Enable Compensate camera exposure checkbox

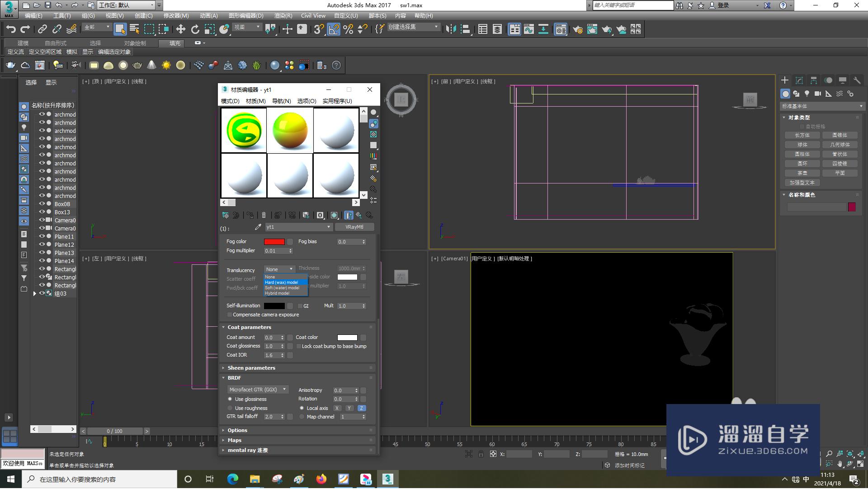click(230, 315)
